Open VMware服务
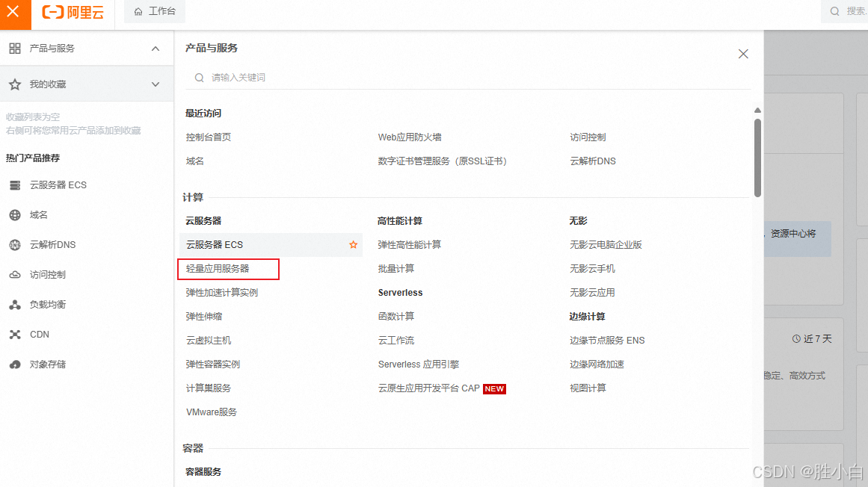868x487 pixels. (212, 412)
